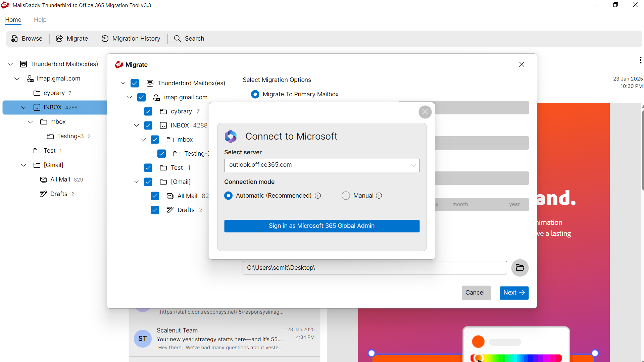The width and height of the screenshot is (644, 362).
Task: Uncheck the Test folder checkbox in dialog
Action: click(x=148, y=168)
